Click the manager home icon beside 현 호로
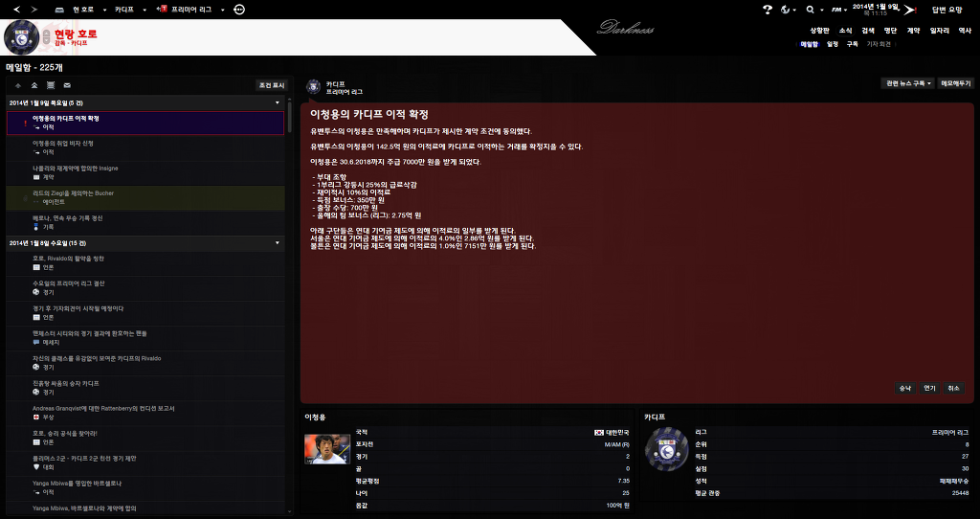 60,10
